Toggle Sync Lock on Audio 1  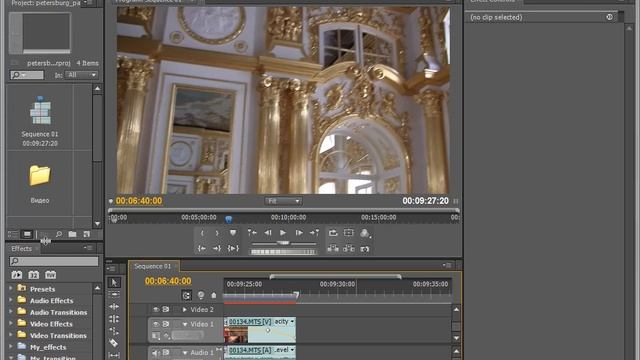[x=166, y=352]
